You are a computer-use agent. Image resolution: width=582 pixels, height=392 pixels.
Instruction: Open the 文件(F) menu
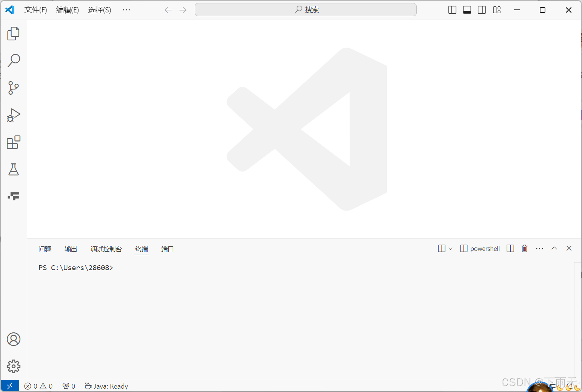tap(35, 10)
